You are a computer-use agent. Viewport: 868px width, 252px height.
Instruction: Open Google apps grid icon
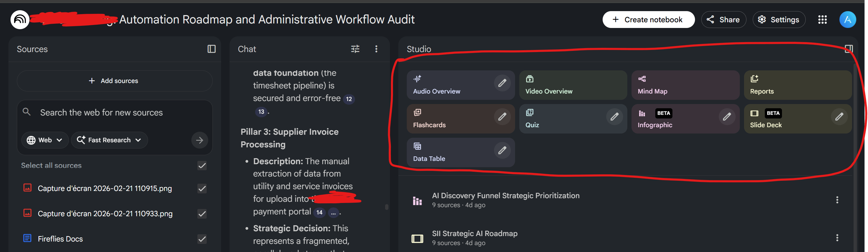coord(822,20)
